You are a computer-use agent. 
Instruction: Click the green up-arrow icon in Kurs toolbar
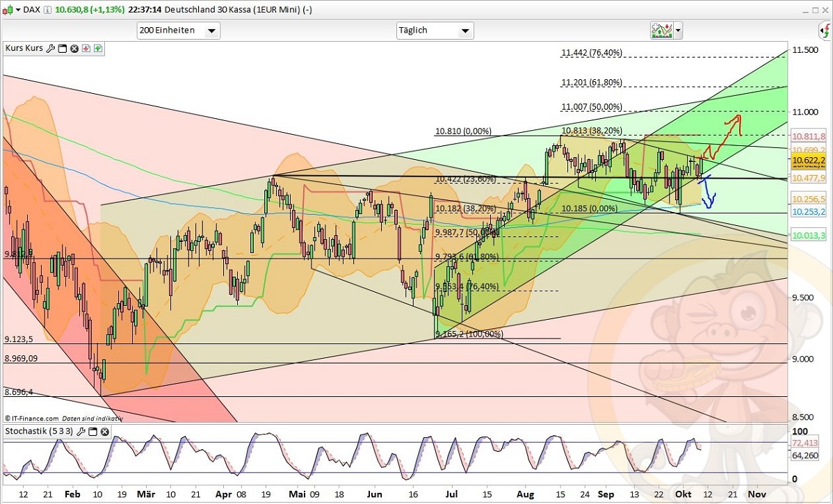(x=98, y=48)
